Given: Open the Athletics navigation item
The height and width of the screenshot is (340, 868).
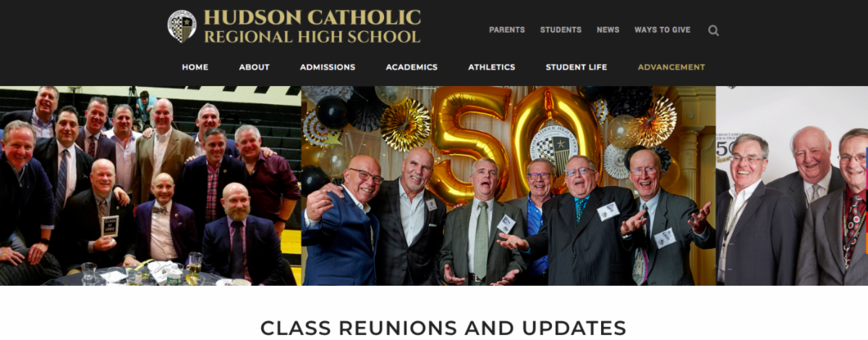Looking at the screenshot, I should [492, 67].
